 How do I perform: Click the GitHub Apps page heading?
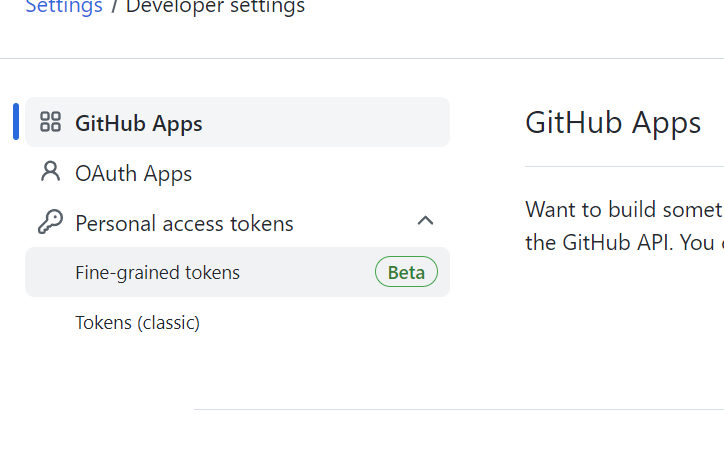pyautogui.click(x=613, y=123)
